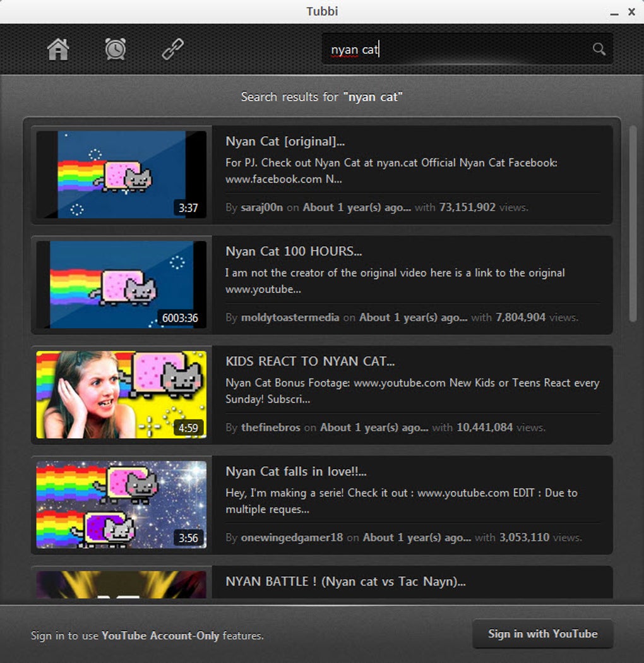Image resolution: width=644 pixels, height=663 pixels.
Task: Open Nyan Cat falls in love thumbnail
Action: 121,505
